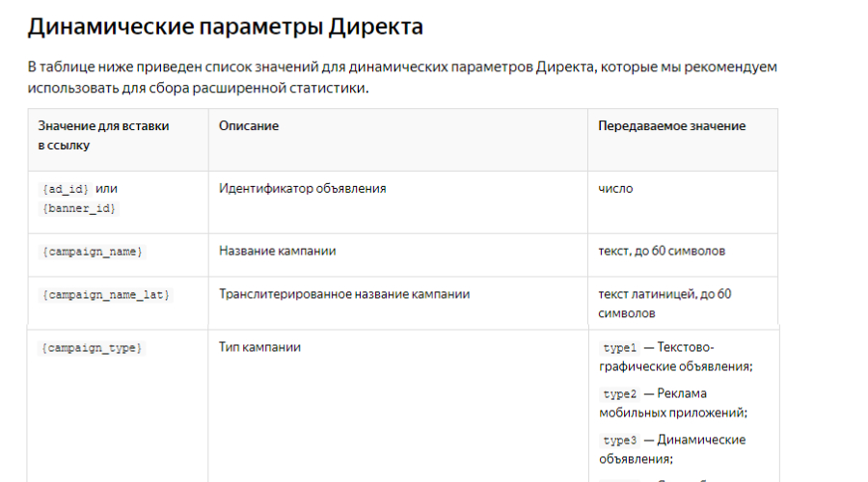
Task: Click the {banner_id} parameter code
Action: pos(77,208)
